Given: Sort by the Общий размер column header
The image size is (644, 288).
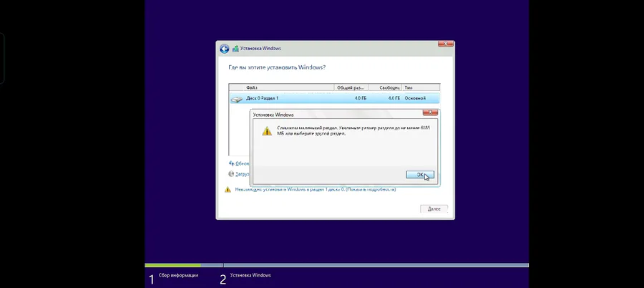Looking at the screenshot, I should [351, 87].
